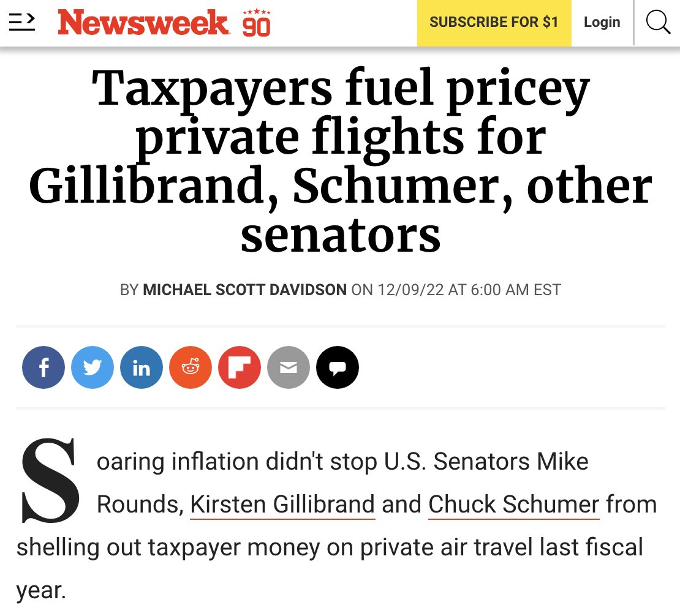This screenshot has height=616, width=680.
Task: Click the 12/09/22 publication date
Action: [x=411, y=290]
